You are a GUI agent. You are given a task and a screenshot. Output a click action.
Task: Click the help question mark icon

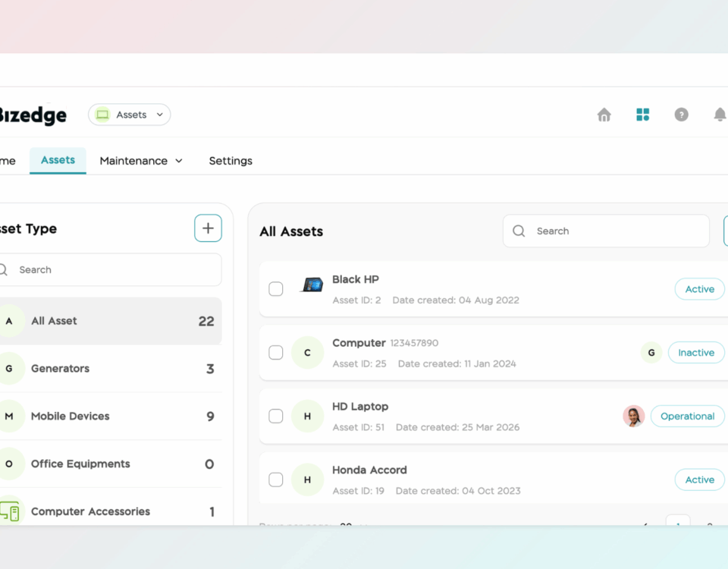pos(681,115)
